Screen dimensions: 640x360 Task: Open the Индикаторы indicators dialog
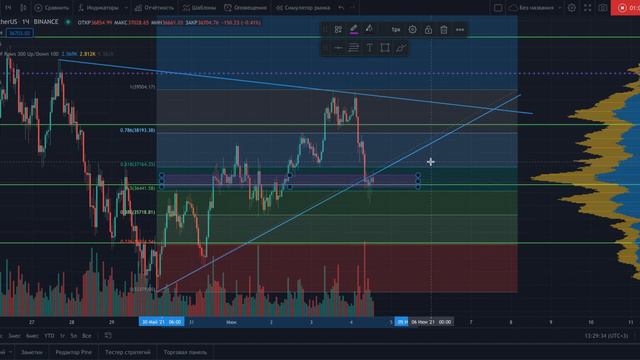tap(99, 8)
